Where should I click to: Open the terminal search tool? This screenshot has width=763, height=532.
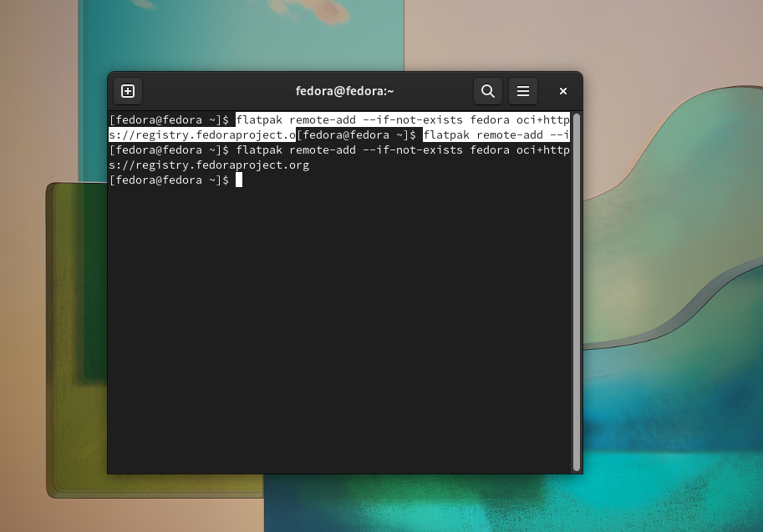(x=487, y=91)
